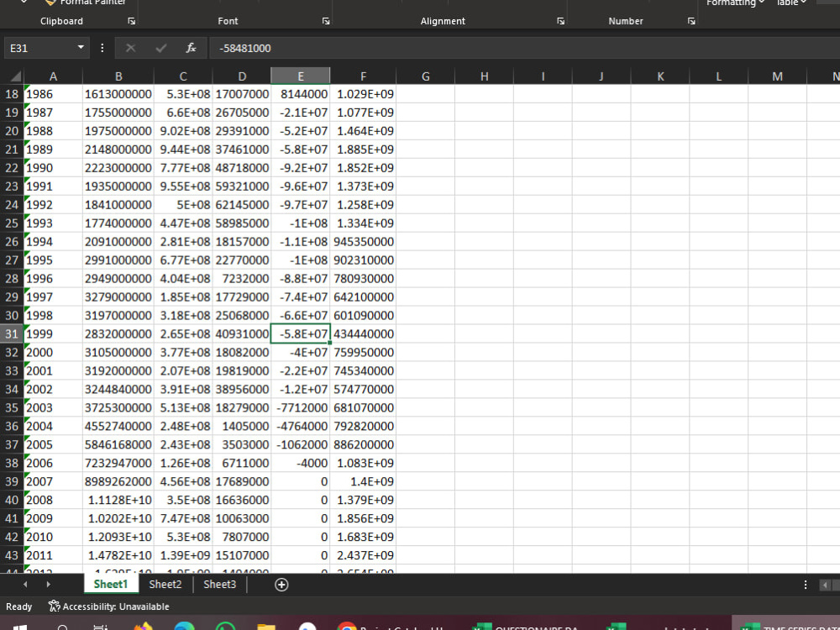Select row 31 header

point(12,333)
